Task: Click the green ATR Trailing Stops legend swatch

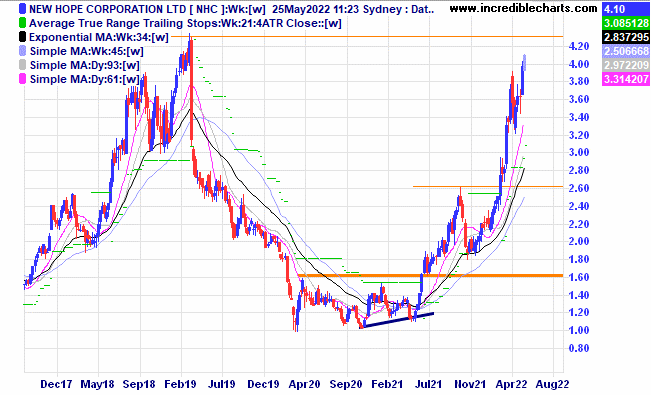Action: 22,23
